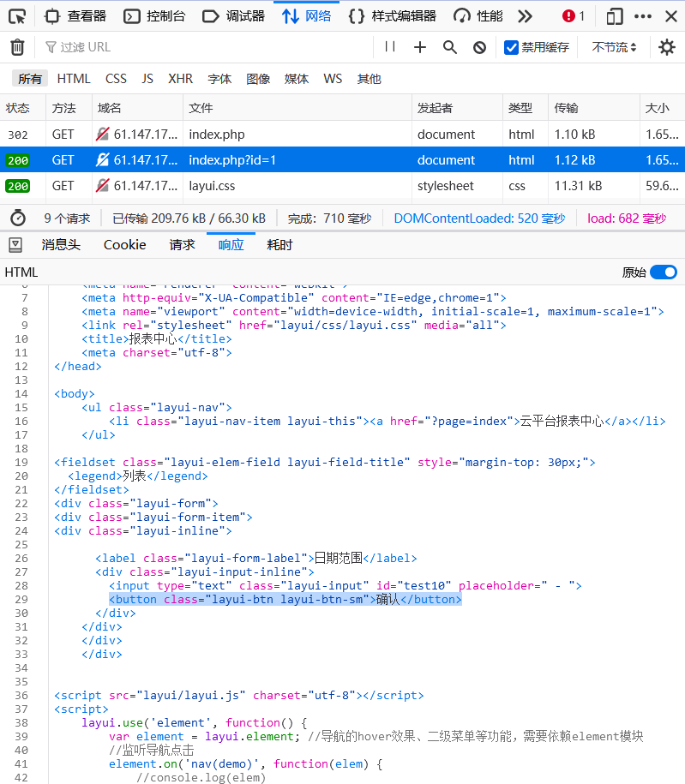This screenshot has height=784, width=685.
Task: Expand more tools chevron menu
Action: [525, 16]
